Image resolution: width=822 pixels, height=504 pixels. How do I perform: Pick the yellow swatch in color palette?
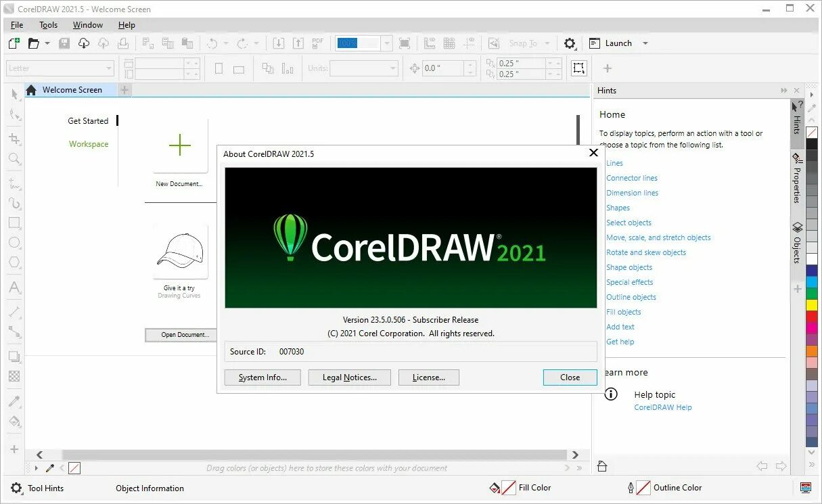click(x=812, y=305)
